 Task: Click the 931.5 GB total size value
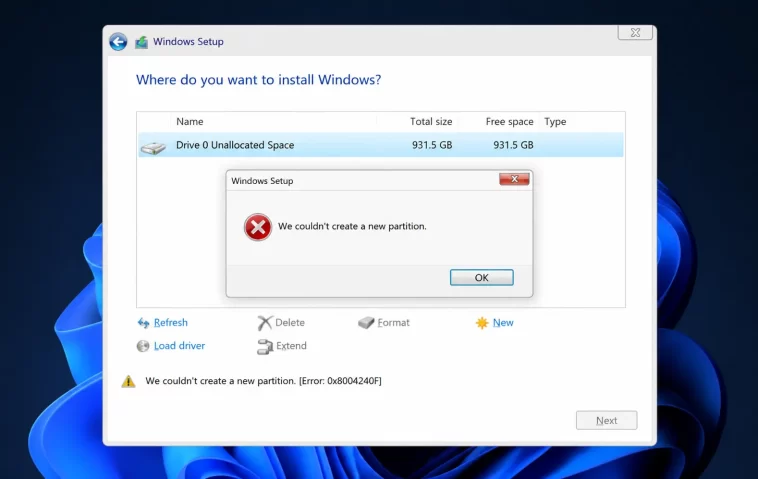tap(432, 145)
